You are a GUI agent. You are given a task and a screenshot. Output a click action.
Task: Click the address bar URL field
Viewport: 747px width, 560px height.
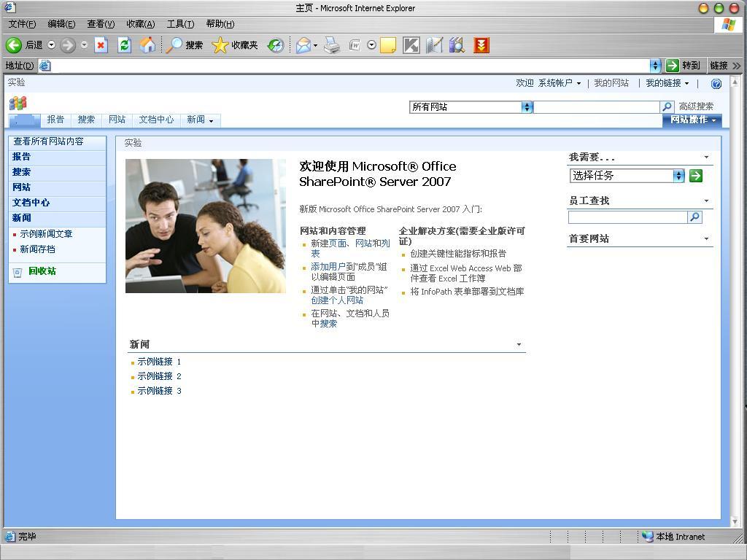pos(350,65)
